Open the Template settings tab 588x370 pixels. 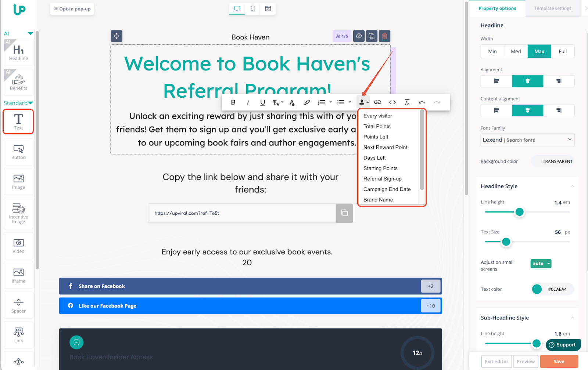tap(552, 8)
